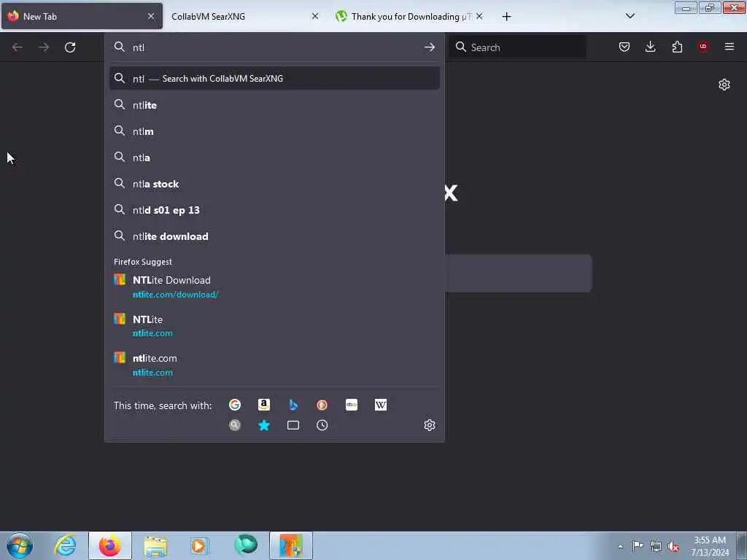Search this time with Bing
The width and height of the screenshot is (747, 560).
click(x=293, y=405)
